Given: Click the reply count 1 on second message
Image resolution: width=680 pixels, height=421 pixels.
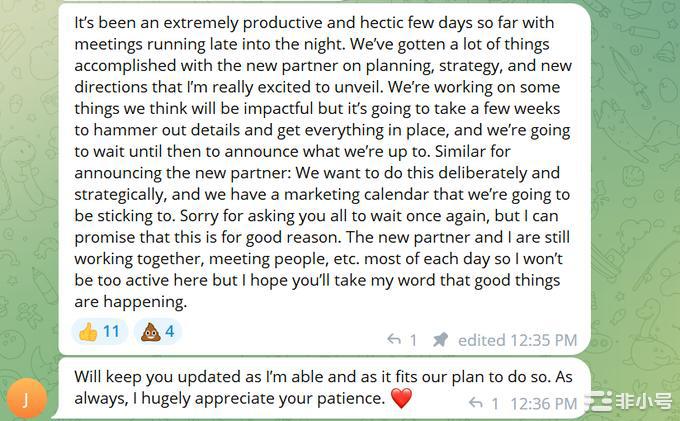Looking at the screenshot, I should tap(495, 403).
